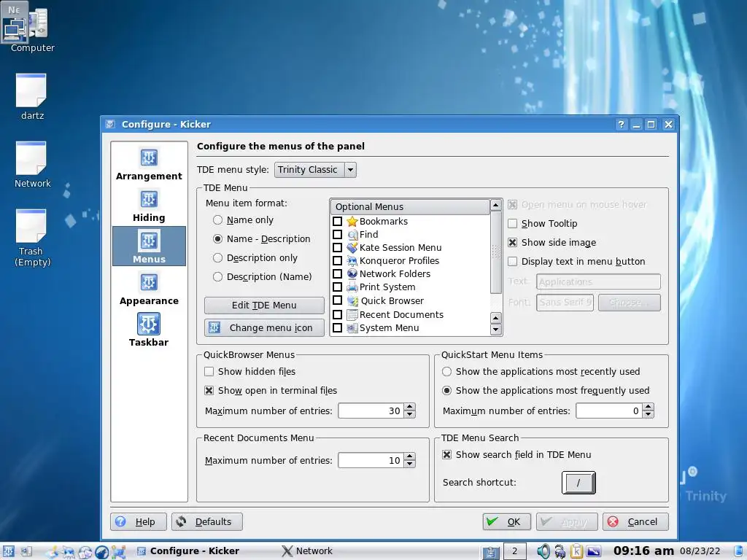Click the volume speaker tray icon
The image size is (747, 560).
click(x=543, y=551)
